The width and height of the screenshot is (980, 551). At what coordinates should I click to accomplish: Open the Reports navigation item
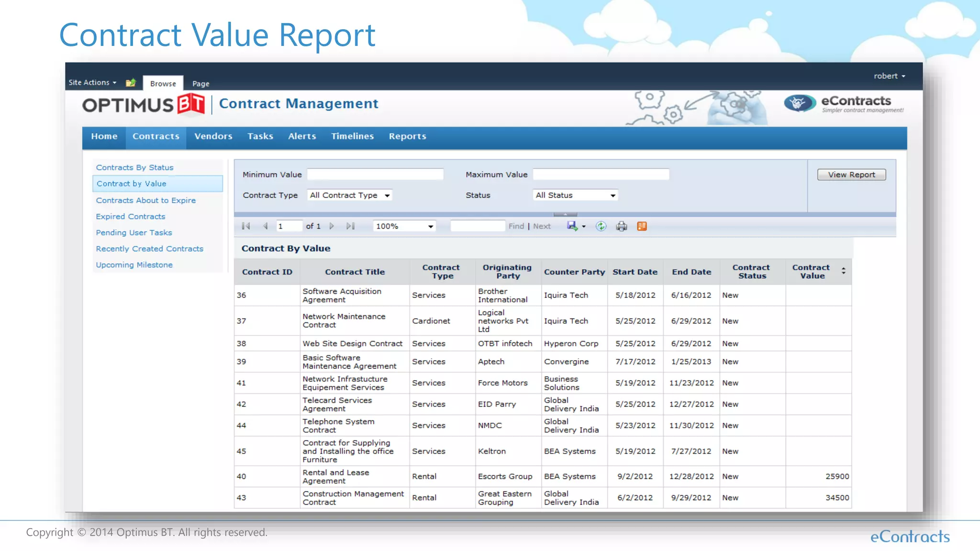click(407, 136)
